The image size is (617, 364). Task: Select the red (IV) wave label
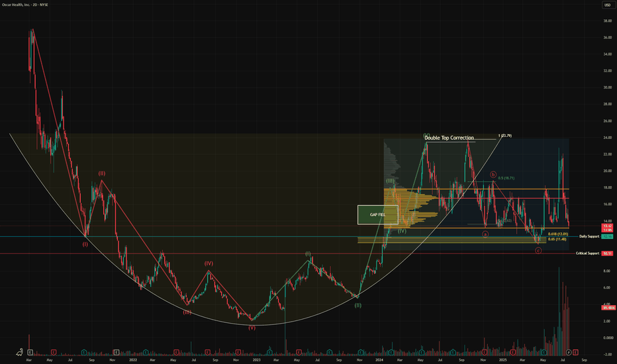(209, 263)
